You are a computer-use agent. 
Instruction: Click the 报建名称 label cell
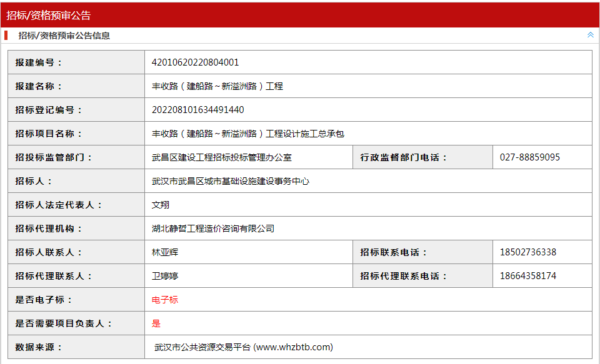(76, 86)
